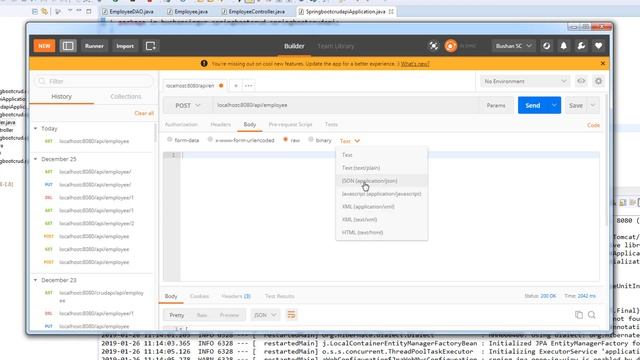Click the orange NEW button
640x360 pixels.
44,46
